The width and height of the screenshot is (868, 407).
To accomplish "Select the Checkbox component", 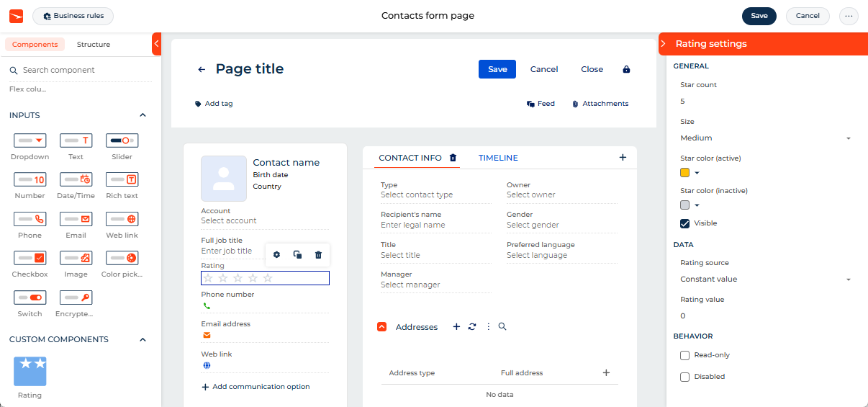I will 30,264.
